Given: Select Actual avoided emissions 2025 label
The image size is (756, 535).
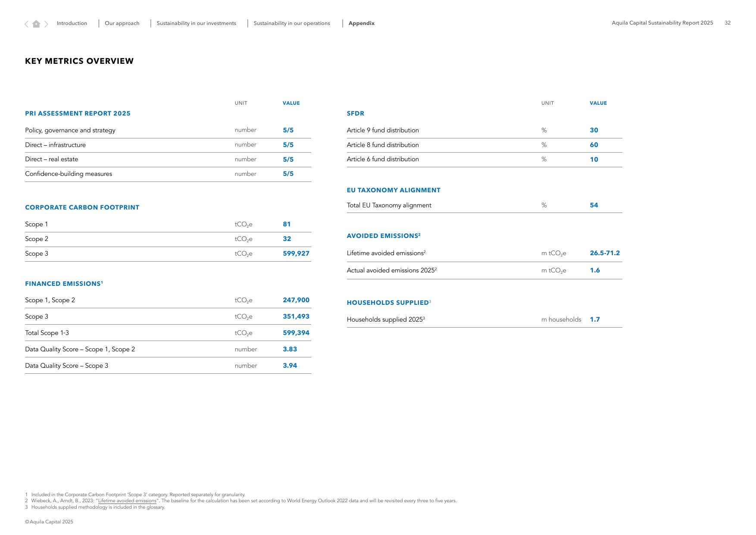Looking at the screenshot, I should 392,270.
